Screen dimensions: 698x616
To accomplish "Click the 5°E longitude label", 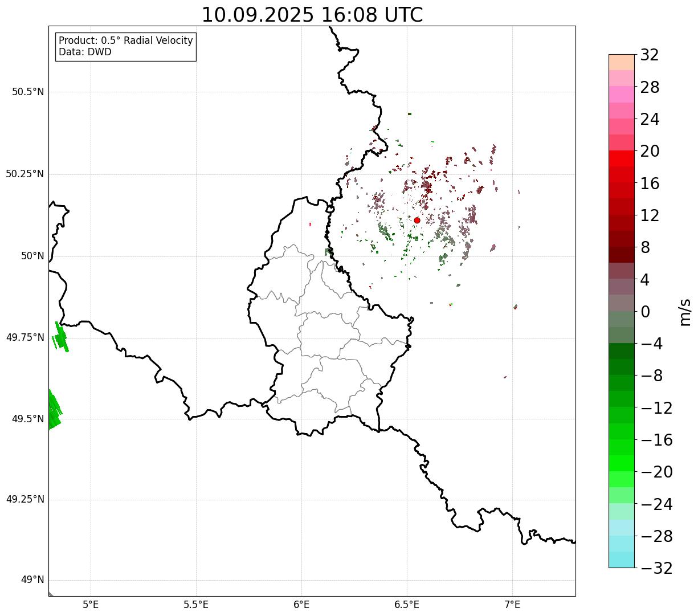I will 91,605.
